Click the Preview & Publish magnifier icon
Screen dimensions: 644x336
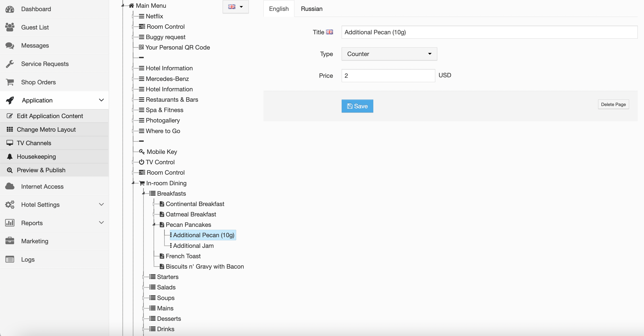click(9, 170)
